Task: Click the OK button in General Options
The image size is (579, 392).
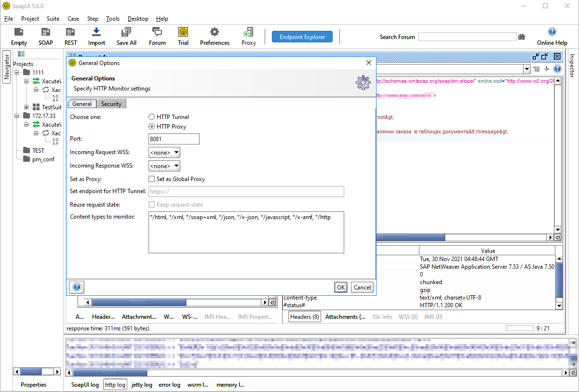Action: click(341, 287)
